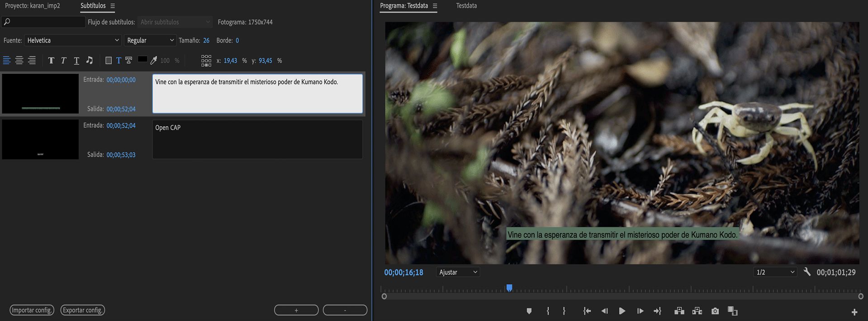Viewport: 868px width, 321px height.
Task: Open the caption position grid icon
Action: (206, 61)
